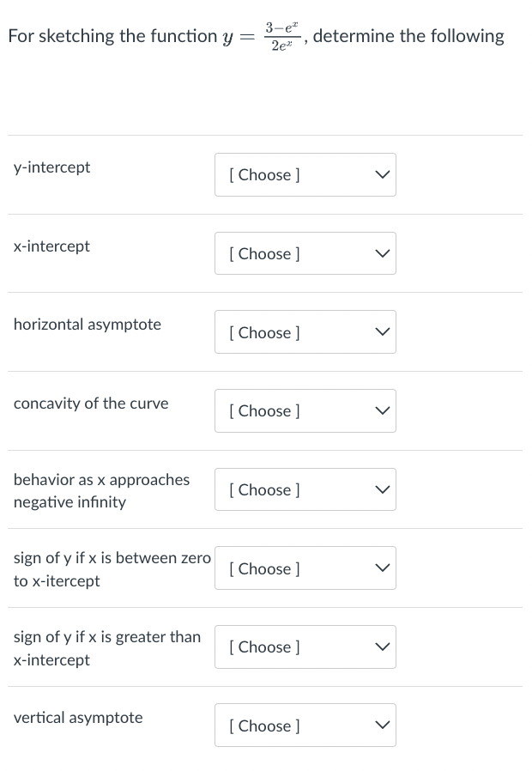Expand the horizontal asymptote dropdown
Screen dimensions: 532x771
point(305,332)
